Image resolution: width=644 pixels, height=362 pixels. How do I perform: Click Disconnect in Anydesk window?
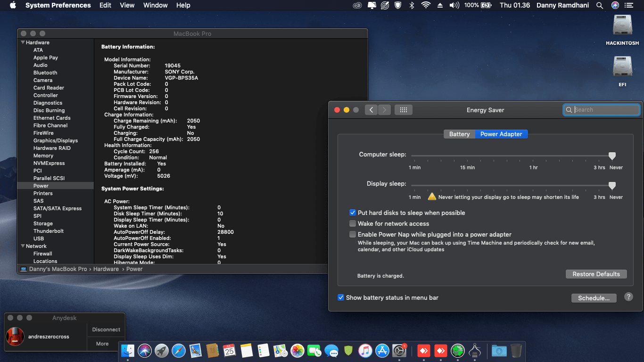106,329
